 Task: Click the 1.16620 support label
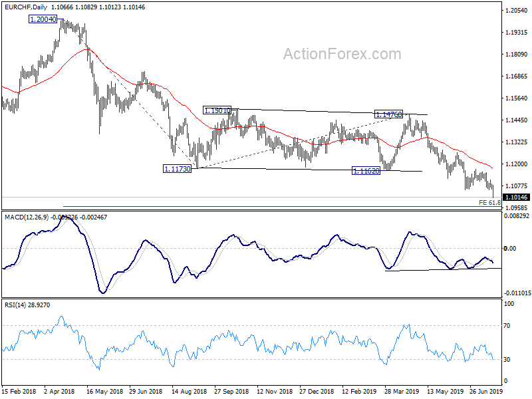click(x=366, y=171)
